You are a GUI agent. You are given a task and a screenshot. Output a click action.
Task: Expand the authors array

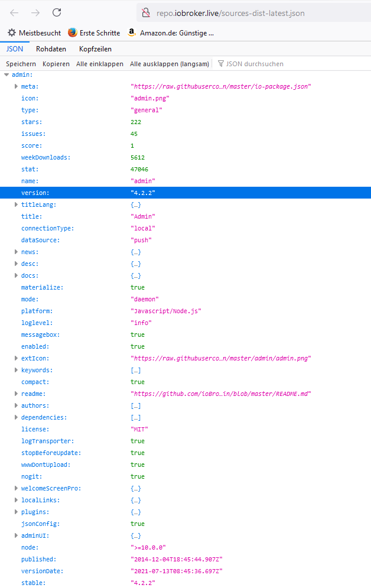coord(16,405)
